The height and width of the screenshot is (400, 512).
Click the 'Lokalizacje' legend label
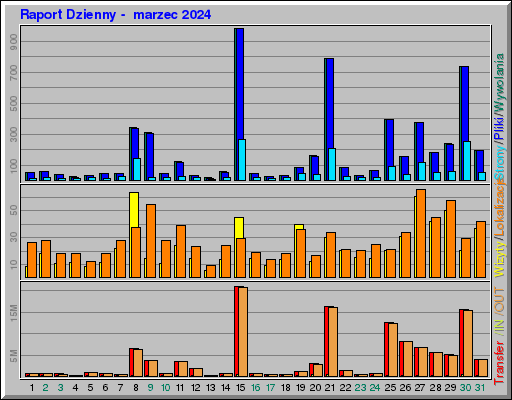[499, 208]
